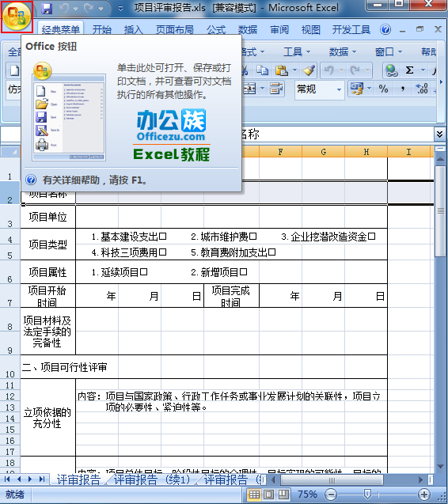Screen dimensions: 448x504
Task: Switch to the 开始 ribbon tab
Action: pyautogui.click(x=101, y=29)
